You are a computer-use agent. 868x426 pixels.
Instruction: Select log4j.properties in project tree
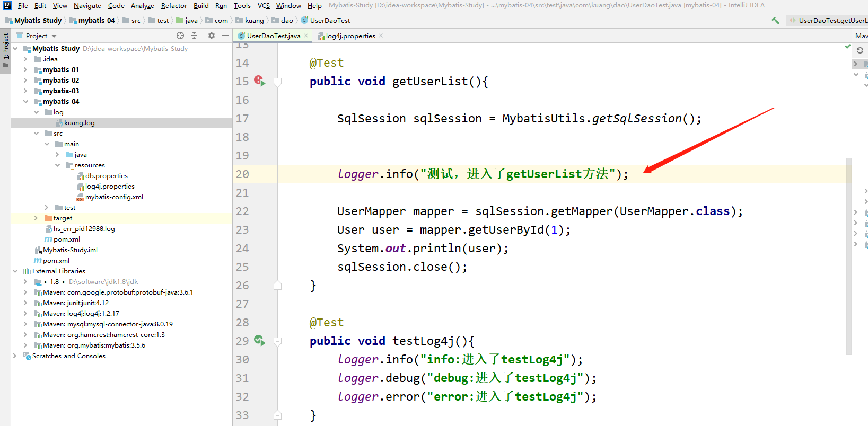click(x=110, y=186)
